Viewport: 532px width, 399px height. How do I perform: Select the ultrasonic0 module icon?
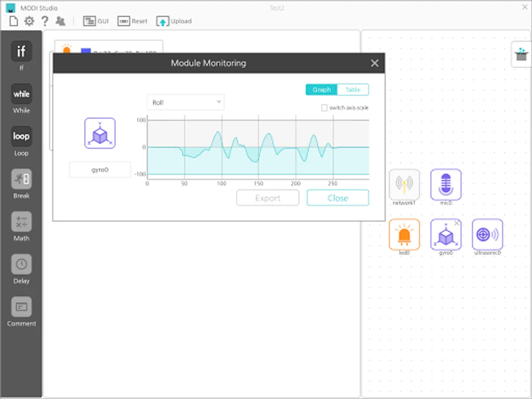tap(487, 234)
